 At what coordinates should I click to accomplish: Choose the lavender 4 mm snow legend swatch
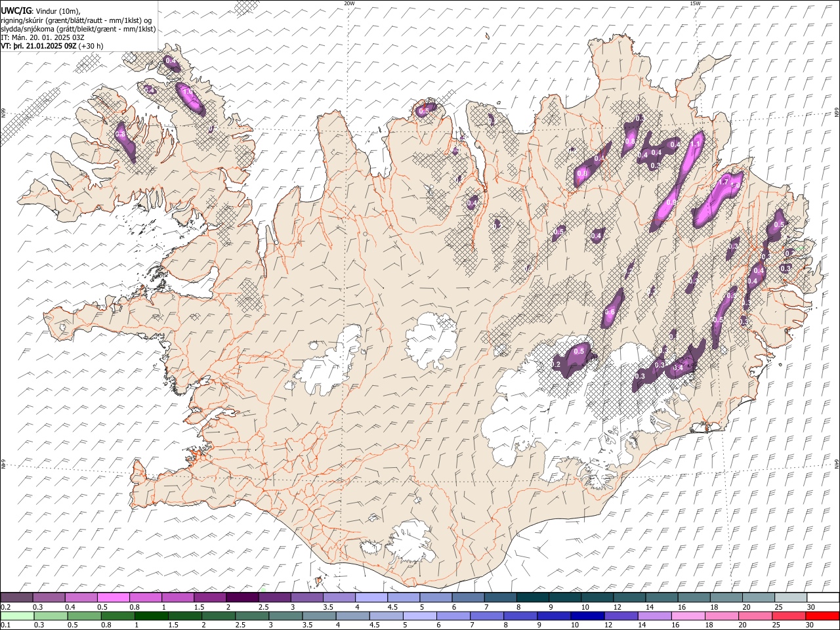tap(371, 597)
